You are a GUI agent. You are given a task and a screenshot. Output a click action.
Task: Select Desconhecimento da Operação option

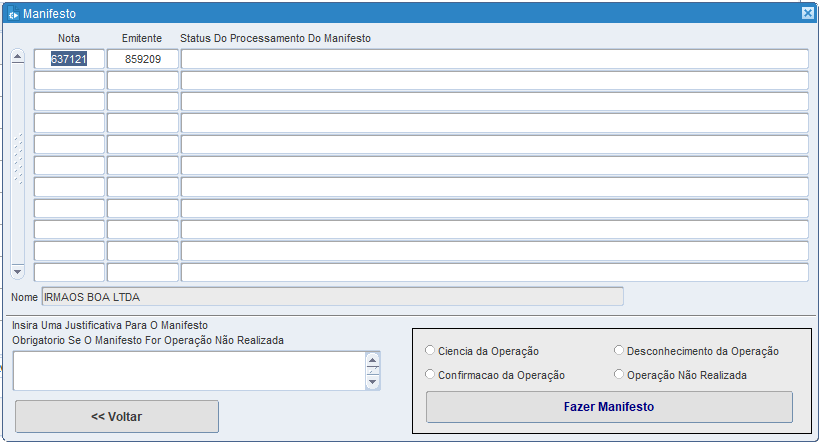point(619,351)
